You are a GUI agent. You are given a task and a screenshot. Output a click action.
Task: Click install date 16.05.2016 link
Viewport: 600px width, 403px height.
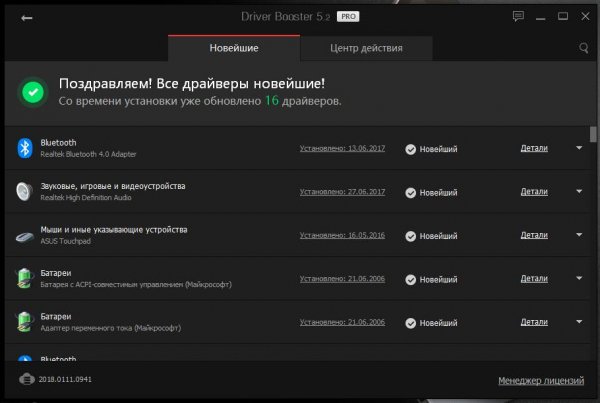(342, 235)
